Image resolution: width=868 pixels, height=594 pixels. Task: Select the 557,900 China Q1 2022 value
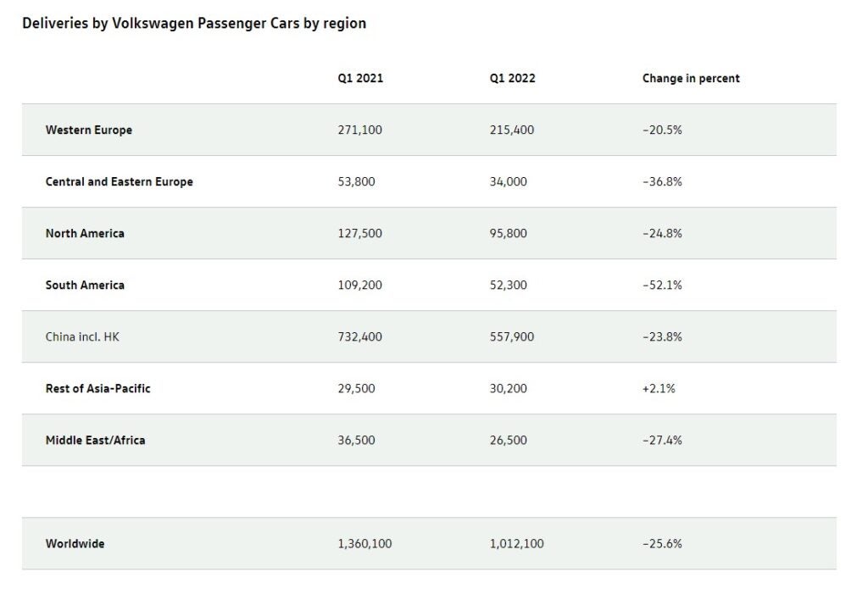512,336
